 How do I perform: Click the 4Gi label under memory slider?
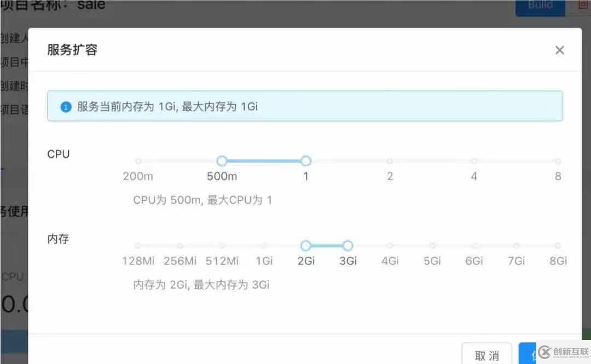pyautogui.click(x=390, y=261)
